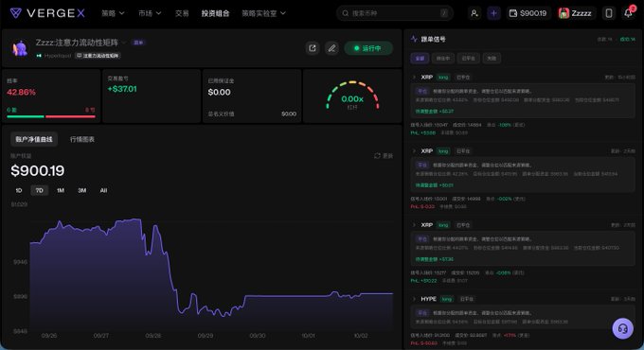The height and width of the screenshot is (350, 644).
Task: Select the 3M chart range
Action: click(x=82, y=190)
